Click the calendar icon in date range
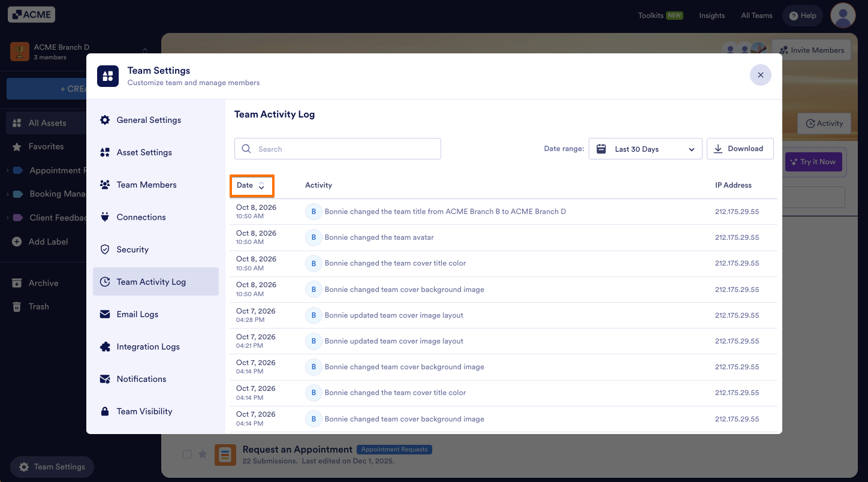 pos(601,149)
